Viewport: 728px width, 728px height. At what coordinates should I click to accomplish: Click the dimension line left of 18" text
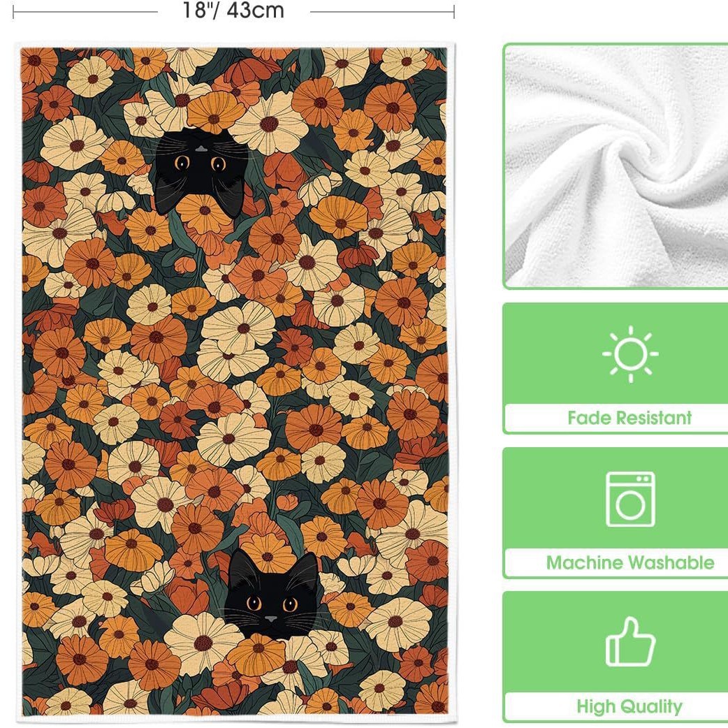point(85,12)
